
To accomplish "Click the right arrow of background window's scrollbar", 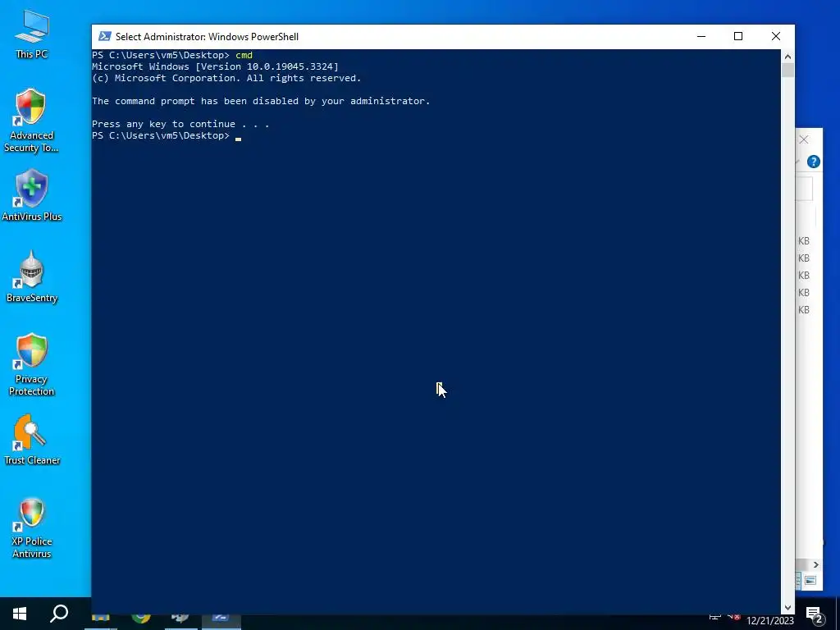I will 815,564.
